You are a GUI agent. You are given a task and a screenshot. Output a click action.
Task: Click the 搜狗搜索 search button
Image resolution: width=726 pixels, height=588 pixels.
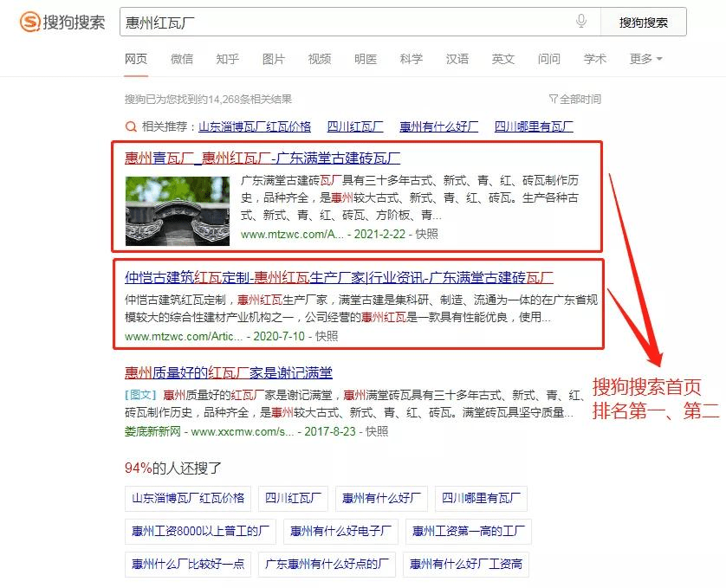pyautogui.click(x=643, y=22)
